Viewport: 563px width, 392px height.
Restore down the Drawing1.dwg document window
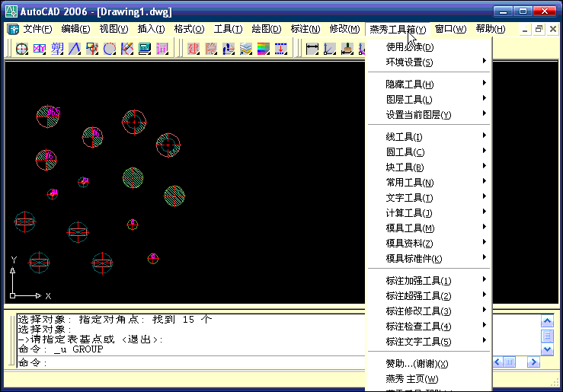539,30
